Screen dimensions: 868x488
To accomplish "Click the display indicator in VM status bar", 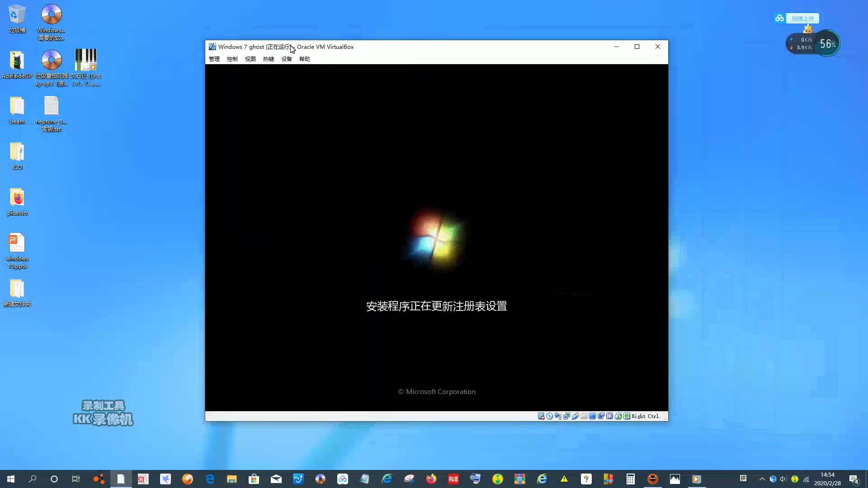I will (592, 416).
